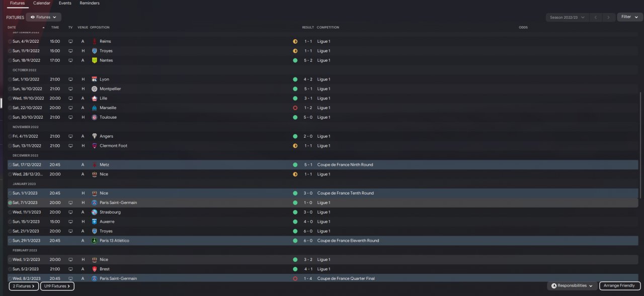
Task: Click the red loss indicator for Marseille
Action: [295, 108]
